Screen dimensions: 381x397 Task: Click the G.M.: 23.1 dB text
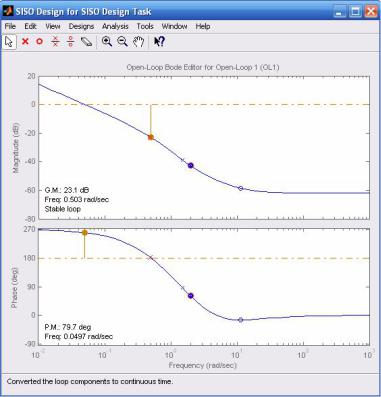(67, 190)
